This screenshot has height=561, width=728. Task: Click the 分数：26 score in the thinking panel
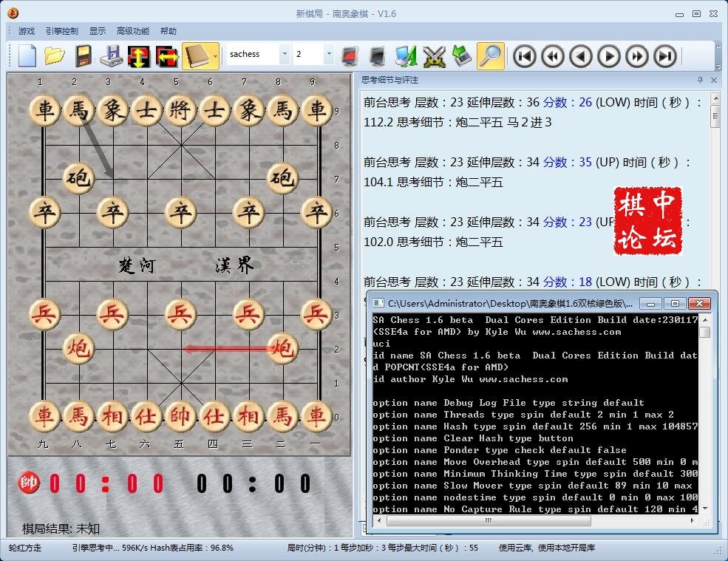pos(568,102)
